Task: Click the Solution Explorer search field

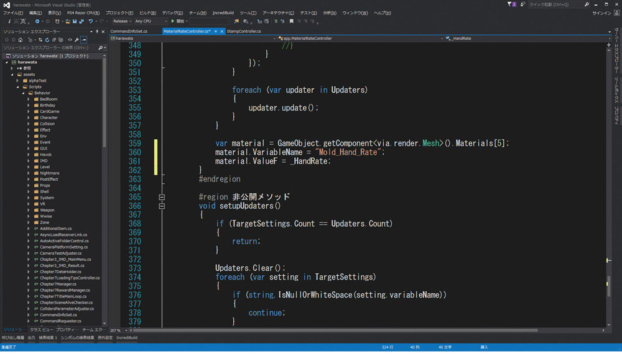Action: coord(50,48)
